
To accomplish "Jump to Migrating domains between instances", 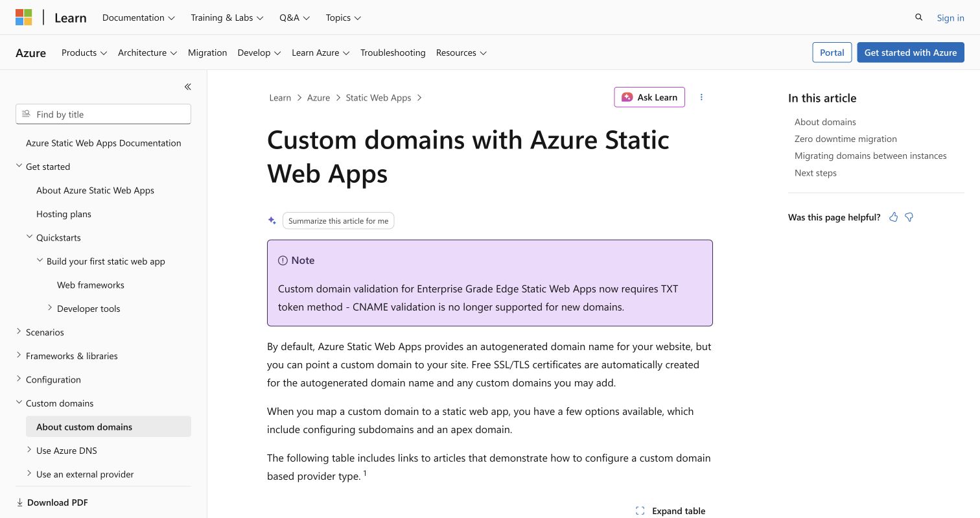I will click(x=870, y=156).
